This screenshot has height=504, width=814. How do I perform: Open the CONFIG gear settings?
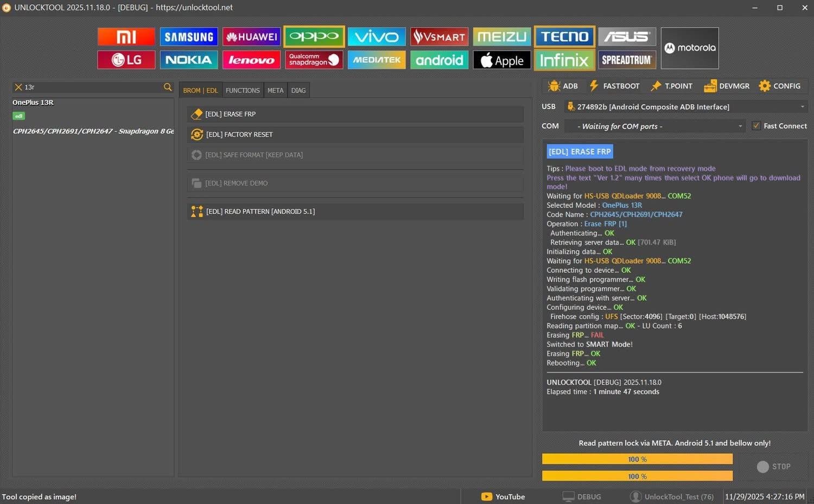tap(780, 86)
